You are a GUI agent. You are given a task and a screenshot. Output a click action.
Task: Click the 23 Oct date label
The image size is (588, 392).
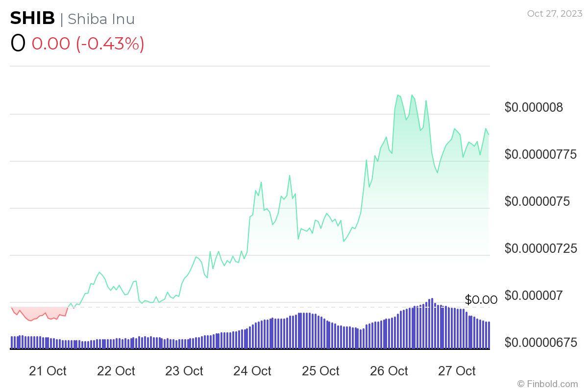(184, 371)
